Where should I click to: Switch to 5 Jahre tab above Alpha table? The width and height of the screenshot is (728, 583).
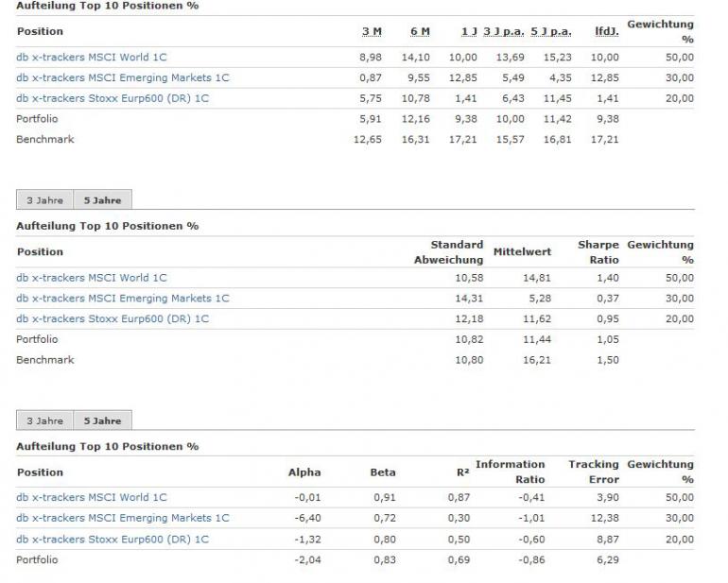(102, 420)
